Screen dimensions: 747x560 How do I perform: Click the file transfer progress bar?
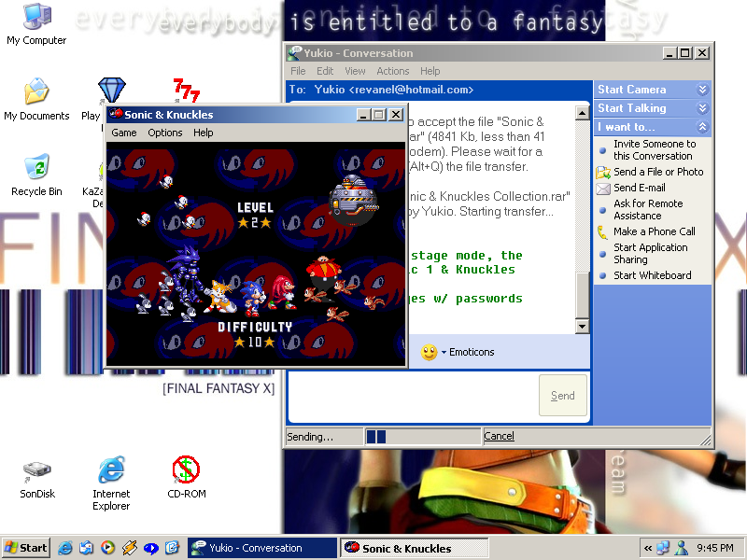pos(423,436)
